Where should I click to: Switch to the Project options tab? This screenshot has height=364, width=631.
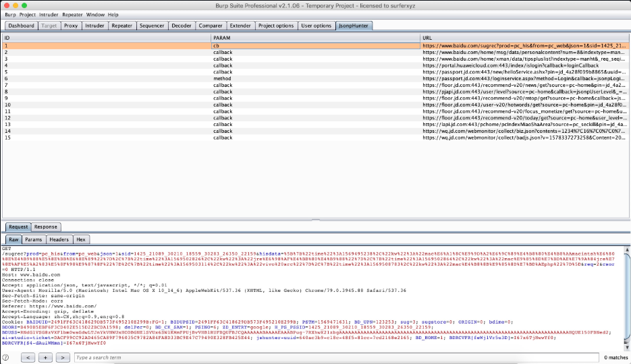tap(276, 26)
